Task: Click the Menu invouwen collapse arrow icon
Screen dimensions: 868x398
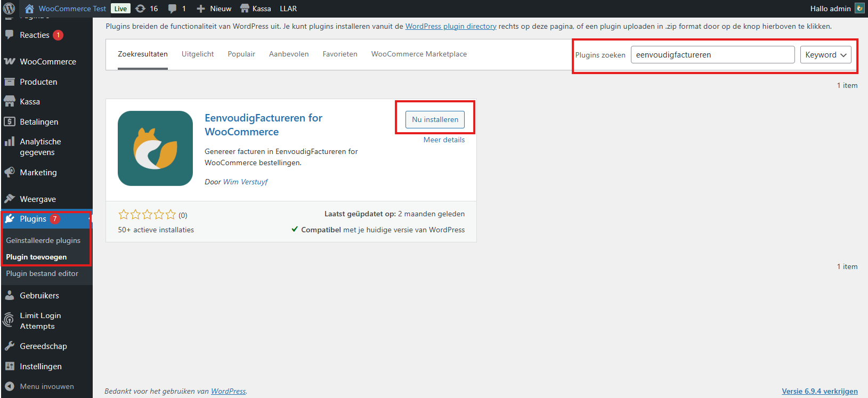Action: click(x=10, y=386)
